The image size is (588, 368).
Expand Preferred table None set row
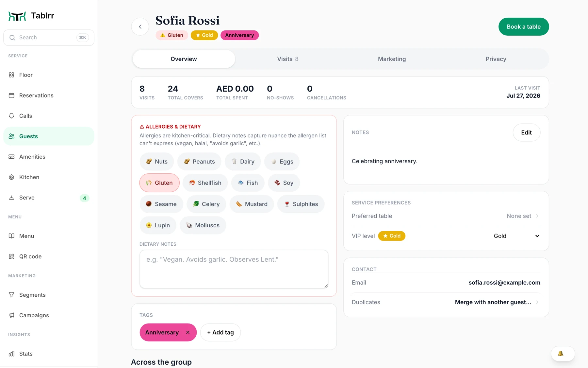coord(446,216)
